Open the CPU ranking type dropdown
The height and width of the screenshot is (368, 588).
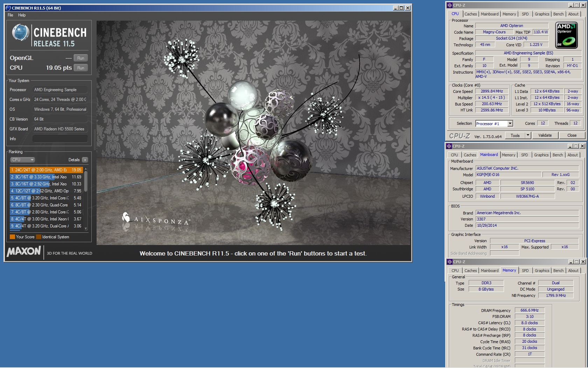(x=22, y=160)
